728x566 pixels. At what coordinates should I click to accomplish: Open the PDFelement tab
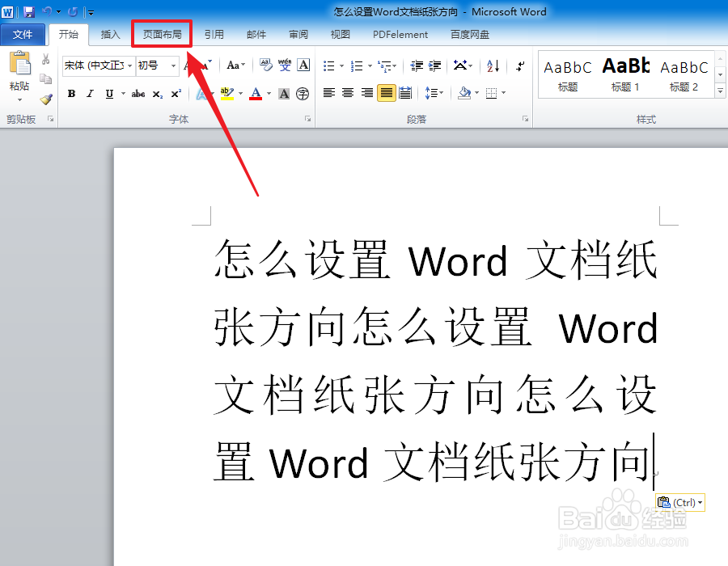(400, 34)
